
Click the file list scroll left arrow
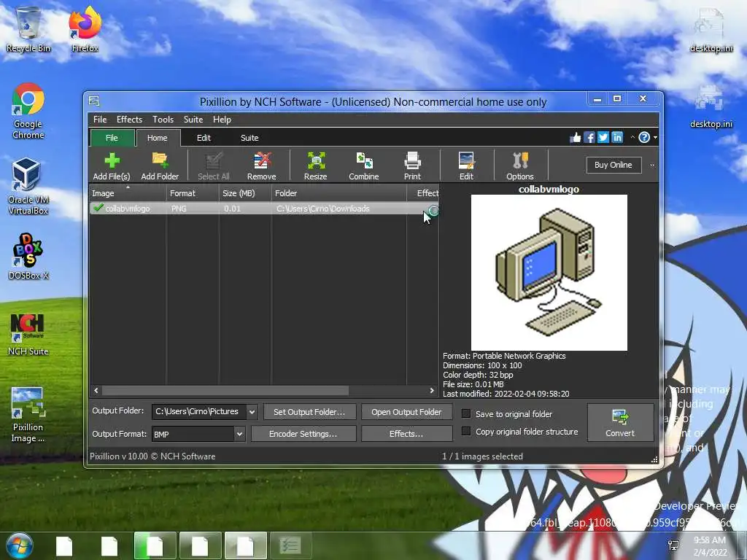coord(96,391)
